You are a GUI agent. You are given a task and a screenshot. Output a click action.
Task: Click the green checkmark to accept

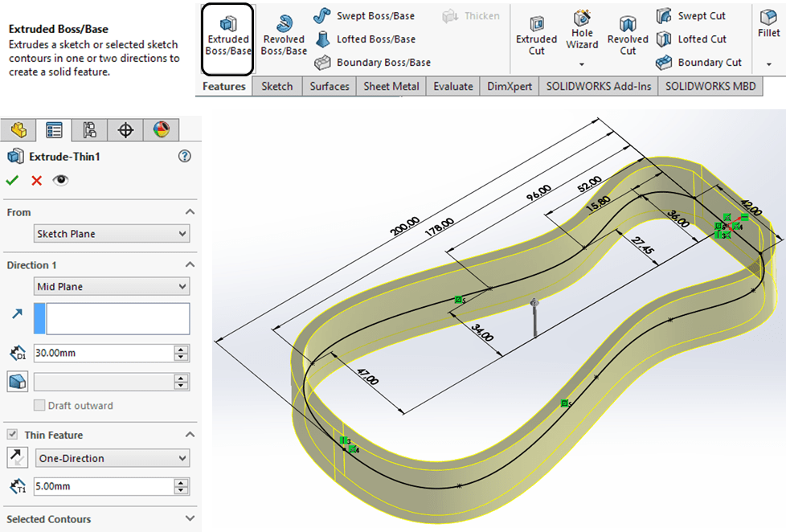(12, 181)
